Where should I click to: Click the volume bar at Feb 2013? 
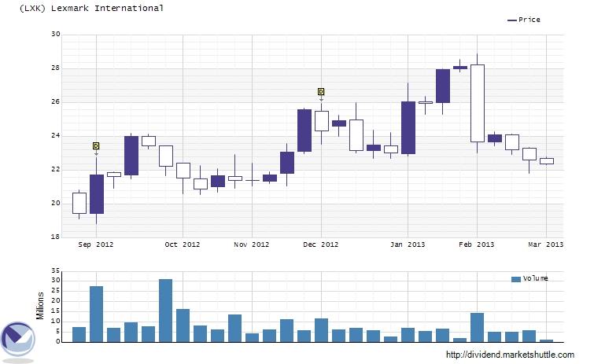(x=478, y=327)
